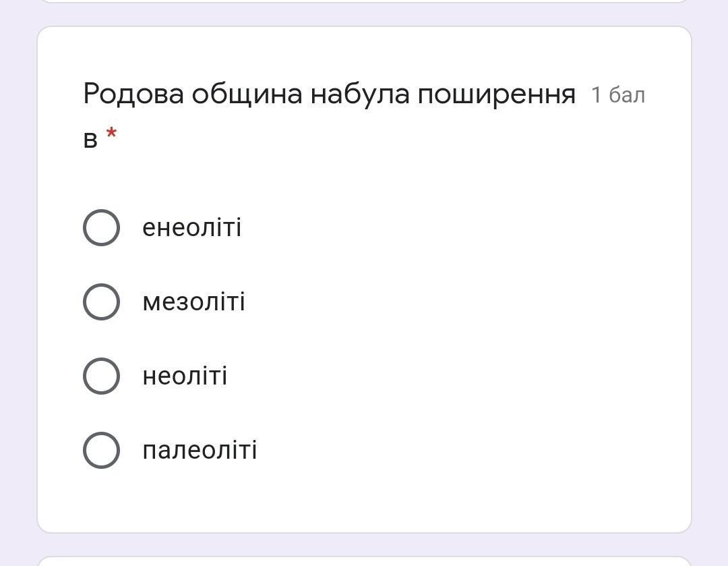Click the word "набула" in the question

pos(359,94)
